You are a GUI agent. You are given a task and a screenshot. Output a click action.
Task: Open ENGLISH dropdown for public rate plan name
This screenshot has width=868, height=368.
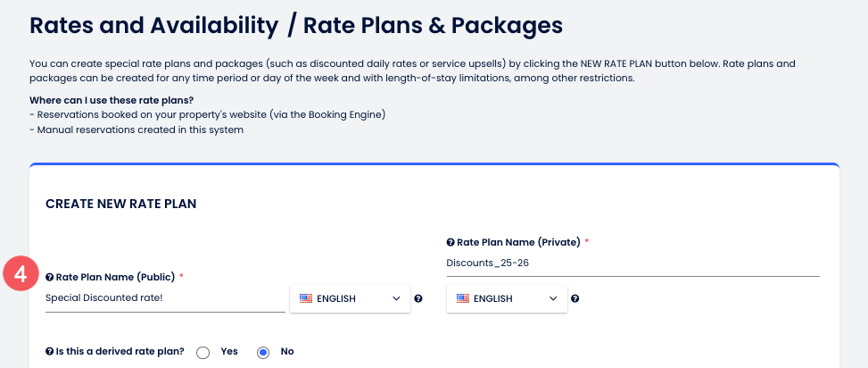(x=350, y=298)
